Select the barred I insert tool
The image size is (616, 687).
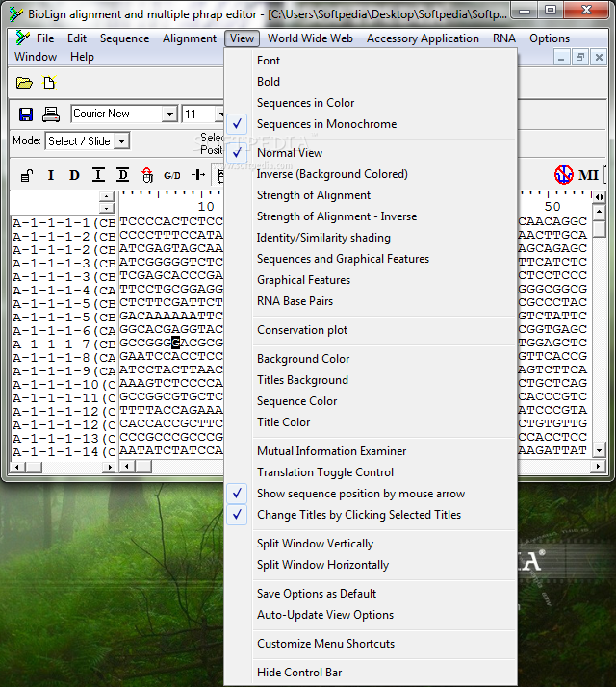(x=98, y=175)
